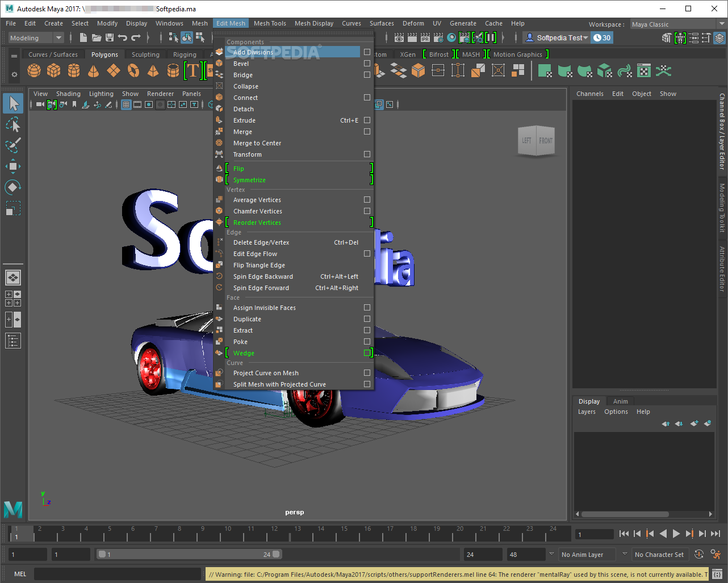Switch to the Motion Graphics shelf tab
Screen dimensions: 728x583
[x=518, y=54]
